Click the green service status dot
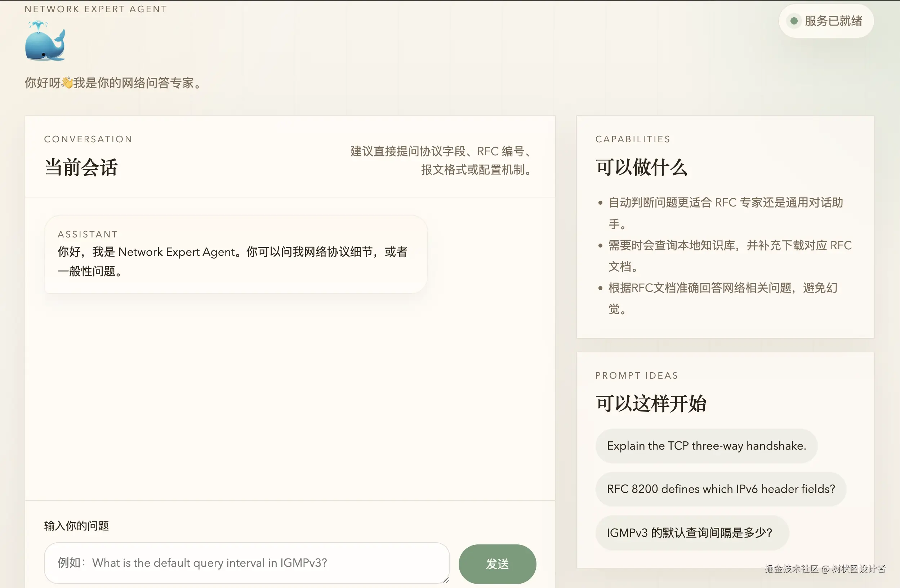The height and width of the screenshot is (588, 900). tap(794, 21)
